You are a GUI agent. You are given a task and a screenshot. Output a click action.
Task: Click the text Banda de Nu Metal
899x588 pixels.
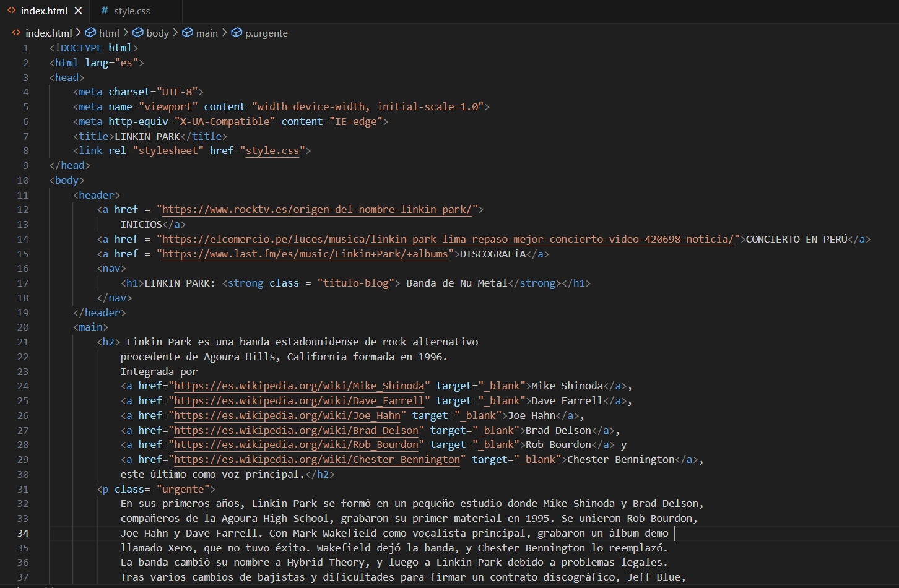pyautogui.click(x=457, y=283)
